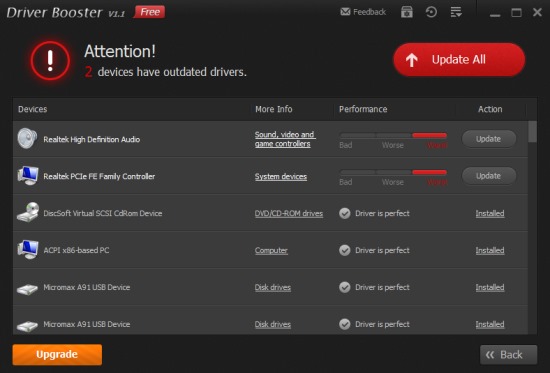Open the backup/rescue center icon

[407, 12]
